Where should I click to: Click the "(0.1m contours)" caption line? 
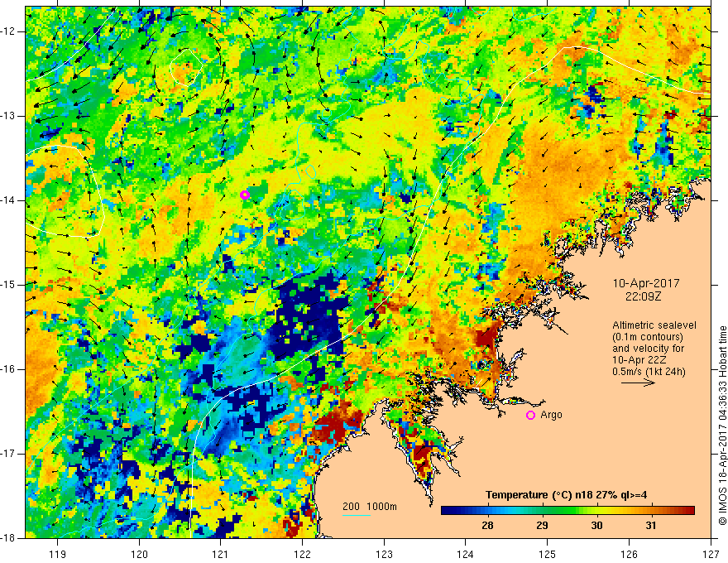click(647, 337)
